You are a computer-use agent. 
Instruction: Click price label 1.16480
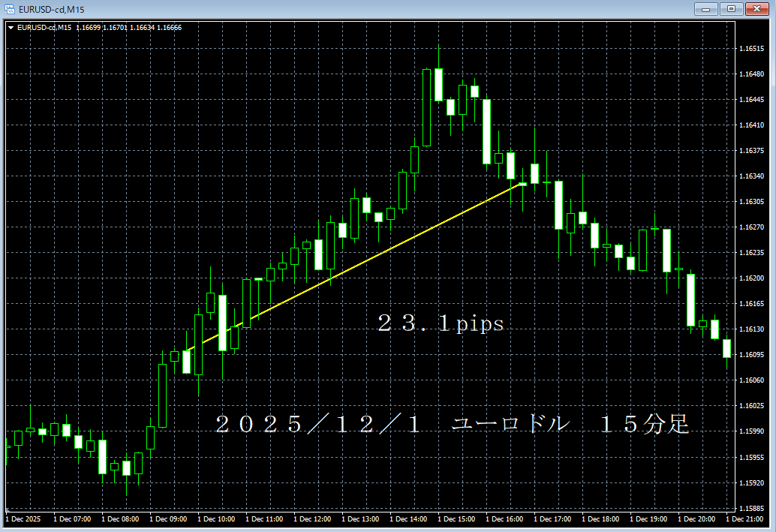tap(751, 74)
